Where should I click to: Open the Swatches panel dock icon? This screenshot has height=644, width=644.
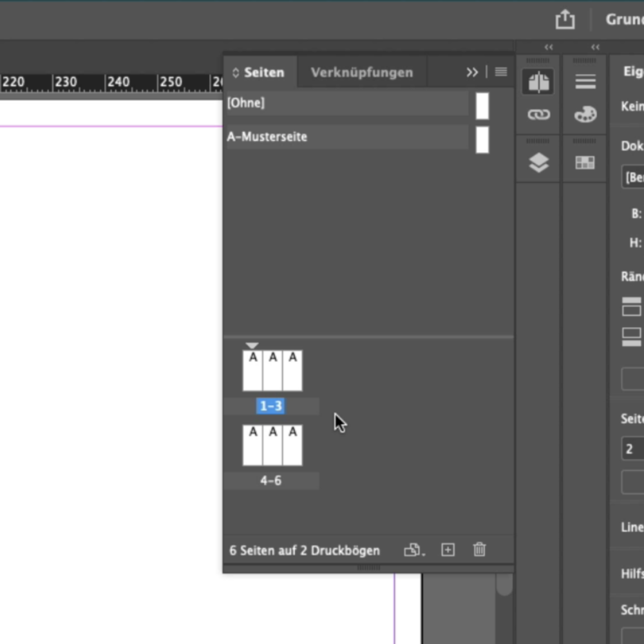tap(585, 163)
